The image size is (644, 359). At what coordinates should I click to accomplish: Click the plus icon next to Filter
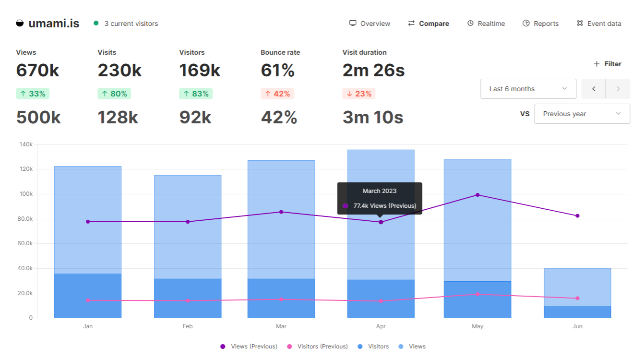pyautogui.click(x=596, y=64)
